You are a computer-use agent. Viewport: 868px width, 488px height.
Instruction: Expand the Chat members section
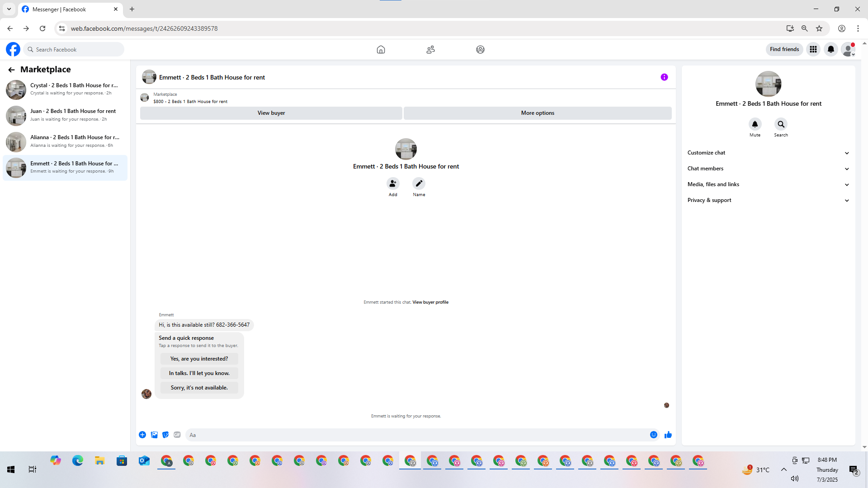pos(768,169)
